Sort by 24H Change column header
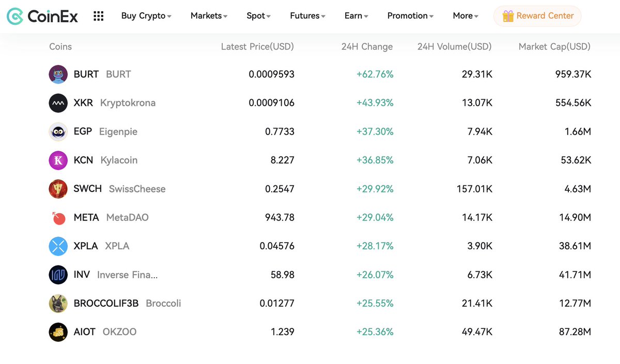The height and width of the screenshot is (364, 620). pyautogui.click(x=367, y=46)
